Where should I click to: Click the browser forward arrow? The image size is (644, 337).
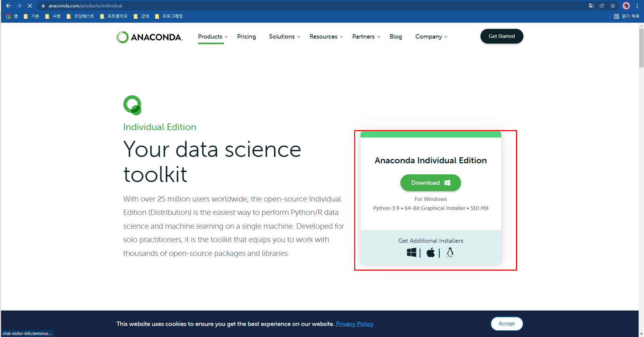[x=19, y=6]
